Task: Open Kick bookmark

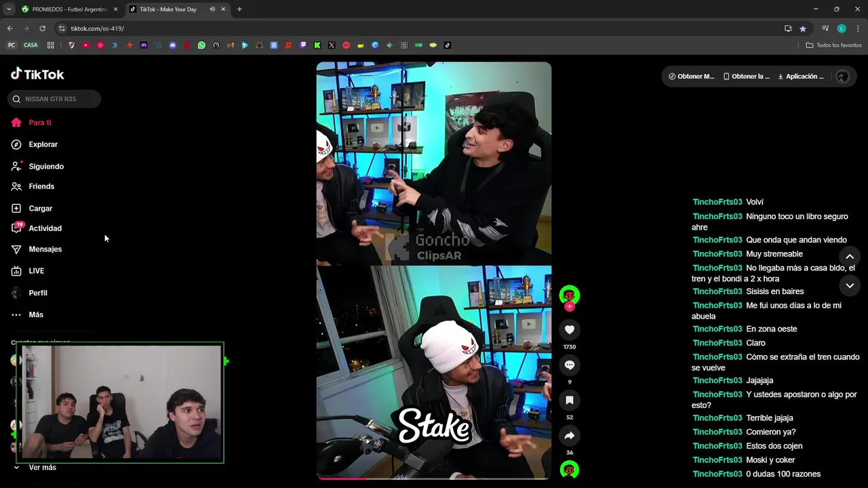Action: coord(317,45)
